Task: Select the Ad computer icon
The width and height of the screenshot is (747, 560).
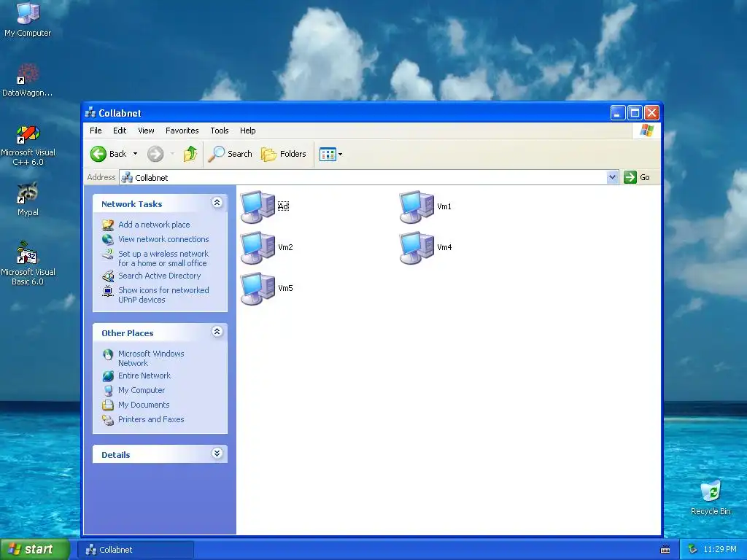Action: click(x=258, y=206)
